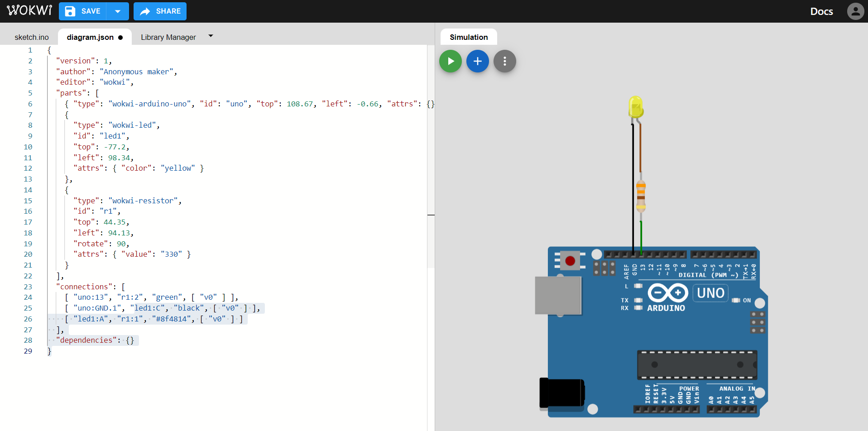The image size is (868, 431).
Task: Click the "parts" key in editor
Action: (71, 93)
